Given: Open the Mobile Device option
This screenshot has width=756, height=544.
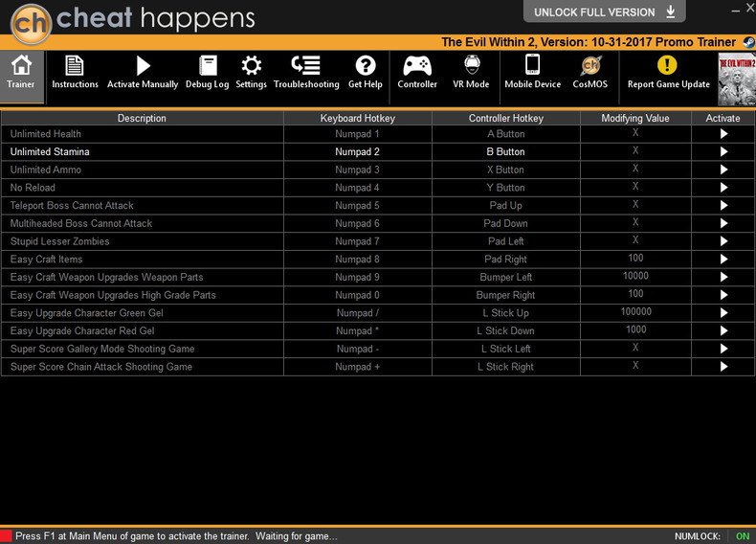Looking at the screenshot, I should (x=533, y=73).
